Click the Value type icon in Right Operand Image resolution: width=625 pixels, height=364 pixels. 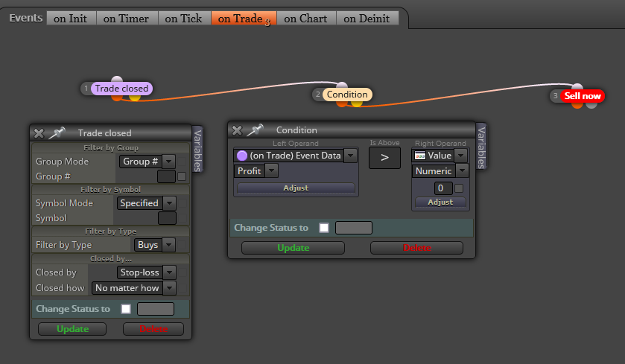coord(420,156)
